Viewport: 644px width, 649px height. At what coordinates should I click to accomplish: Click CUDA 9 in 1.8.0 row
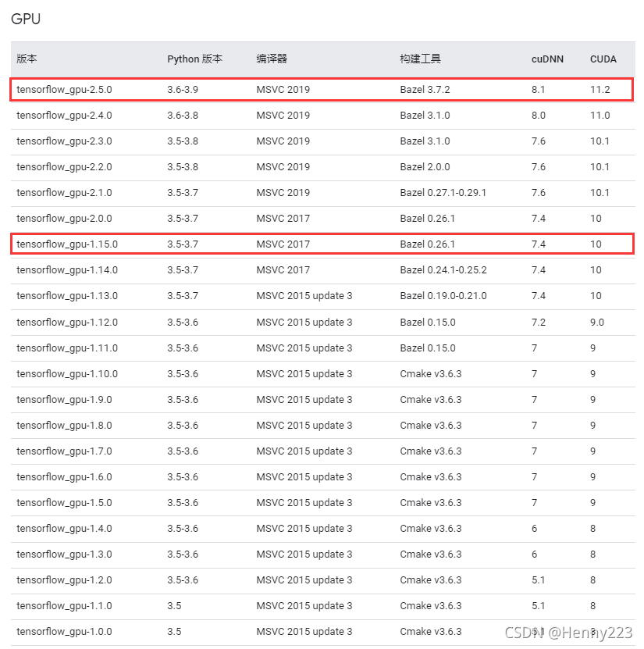(592, 426)
